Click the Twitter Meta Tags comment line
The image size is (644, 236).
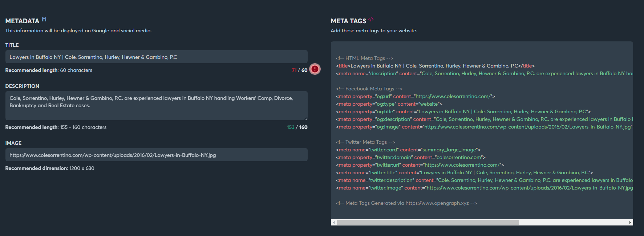tap(365, 142)
